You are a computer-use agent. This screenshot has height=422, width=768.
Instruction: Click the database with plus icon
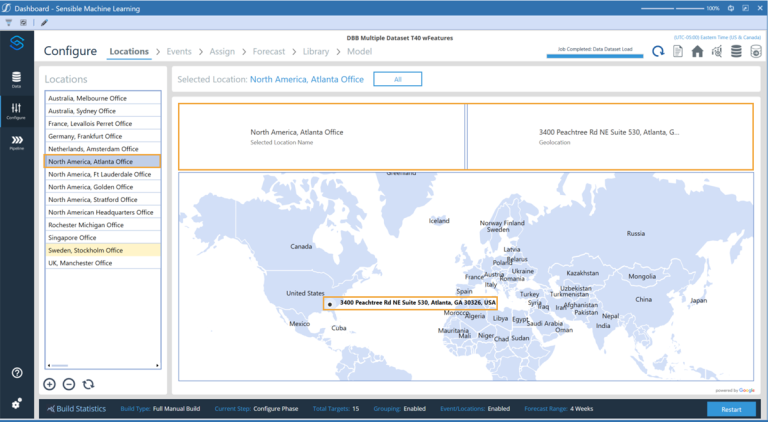coord(756,51)
